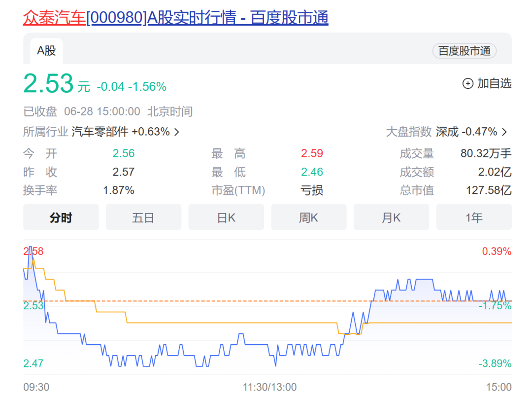
Task: Click the 15:00 time axis label
Action: pyautogui.click(x=499, y=387)
